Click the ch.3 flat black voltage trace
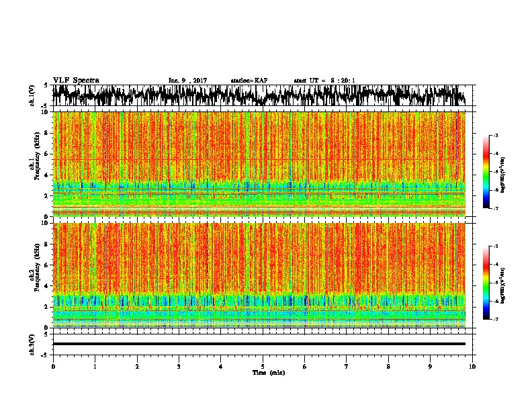Screen dimensions: 532x411 point(259,344)
